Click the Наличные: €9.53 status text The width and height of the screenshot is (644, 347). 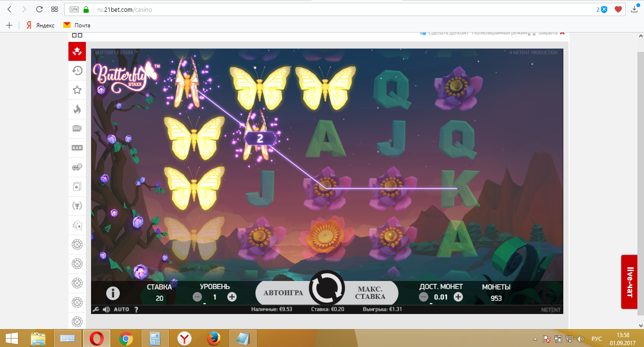coord(272,310)
